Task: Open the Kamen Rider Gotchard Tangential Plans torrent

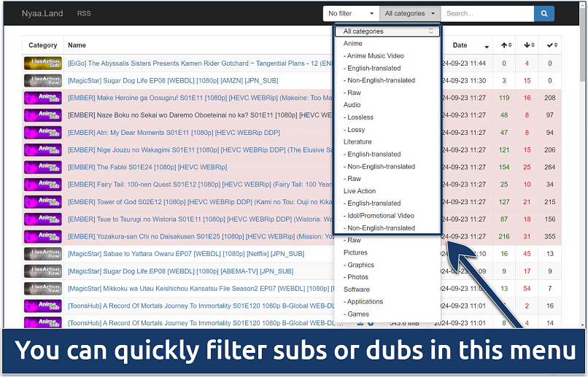Action: point(200,63)
